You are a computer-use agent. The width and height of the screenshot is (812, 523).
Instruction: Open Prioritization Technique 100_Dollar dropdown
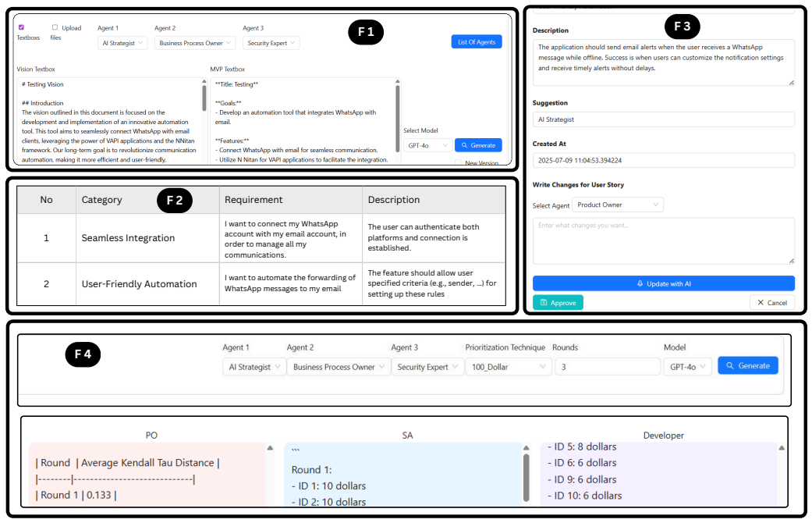pyautogui.click(x=509, y=367)
